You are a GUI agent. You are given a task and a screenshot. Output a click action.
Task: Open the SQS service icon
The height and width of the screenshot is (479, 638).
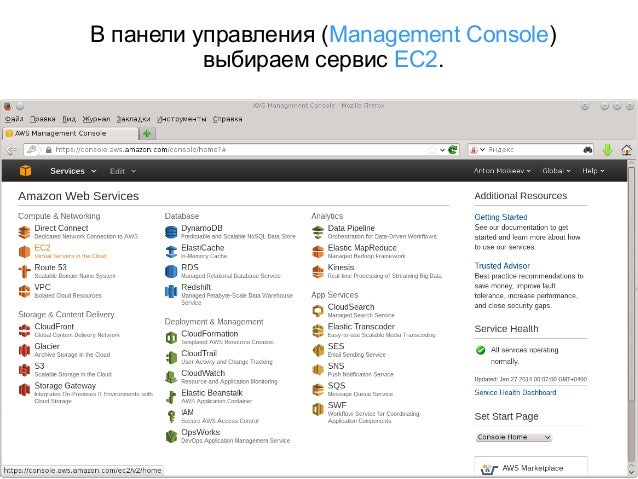click(x=318, y=389)
